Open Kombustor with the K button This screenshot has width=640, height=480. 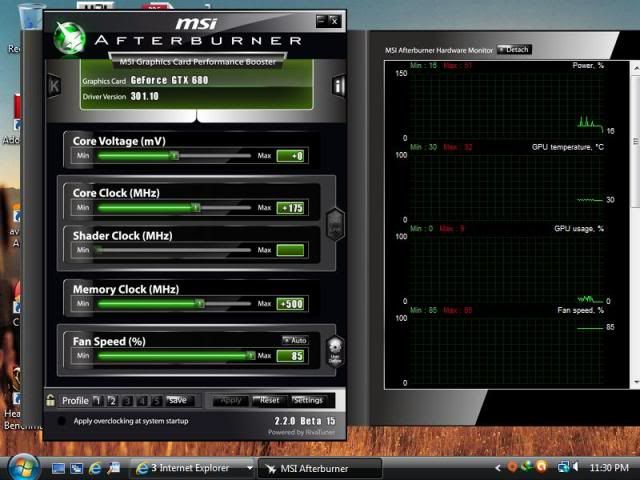coord(54,86)
